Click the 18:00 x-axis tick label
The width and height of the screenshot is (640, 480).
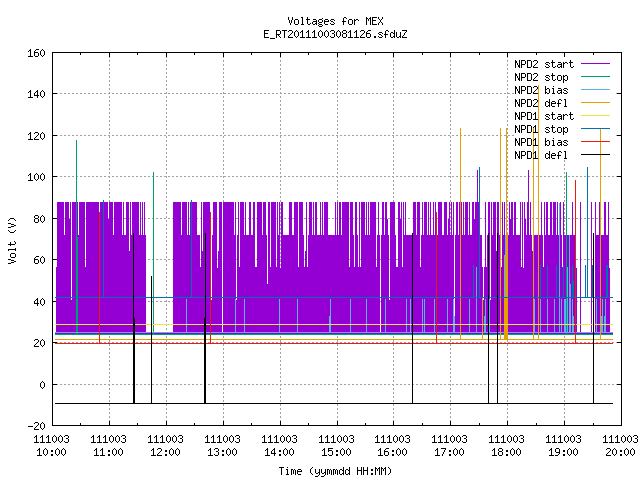pos(507,446)
